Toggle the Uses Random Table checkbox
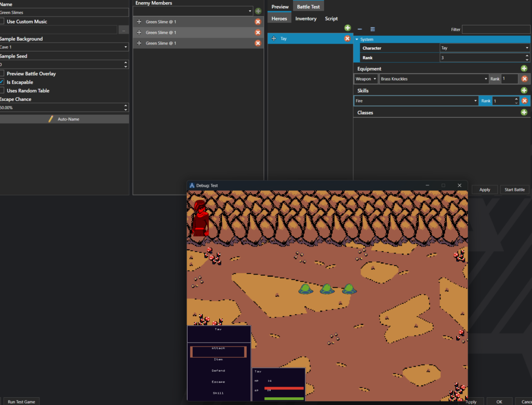 click(3, 91)
